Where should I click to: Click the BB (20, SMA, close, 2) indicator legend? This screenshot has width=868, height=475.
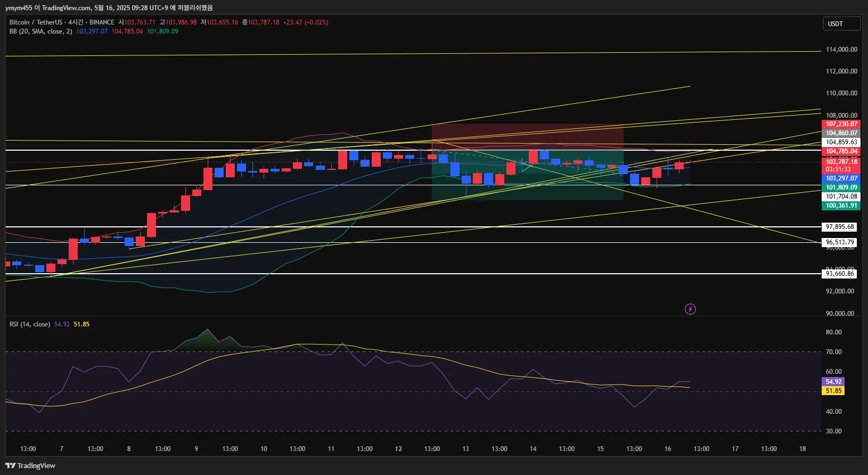[40, 31]
